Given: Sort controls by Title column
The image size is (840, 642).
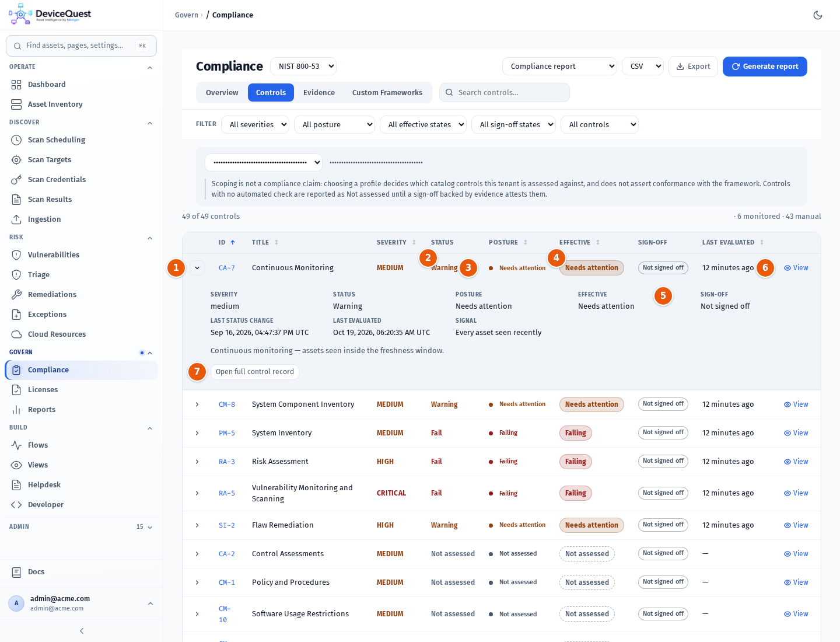Looking at the screenshot, I should coord(265,242).
